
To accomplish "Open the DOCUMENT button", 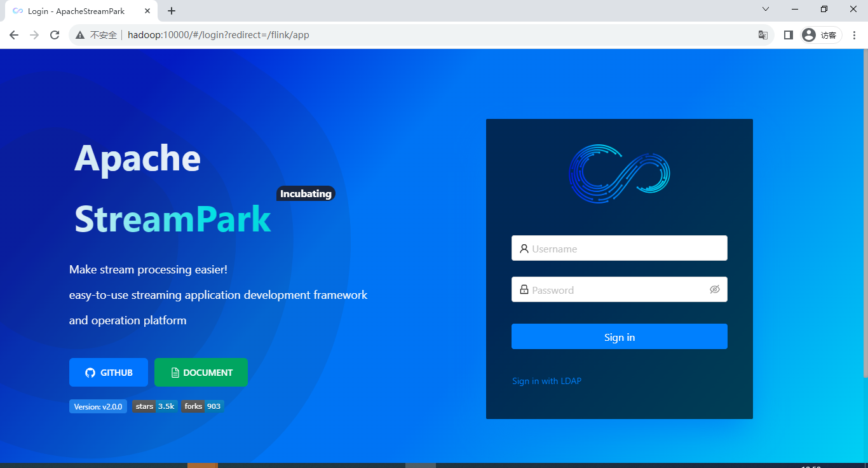I will pyautogui.click(x=201, y=372).
